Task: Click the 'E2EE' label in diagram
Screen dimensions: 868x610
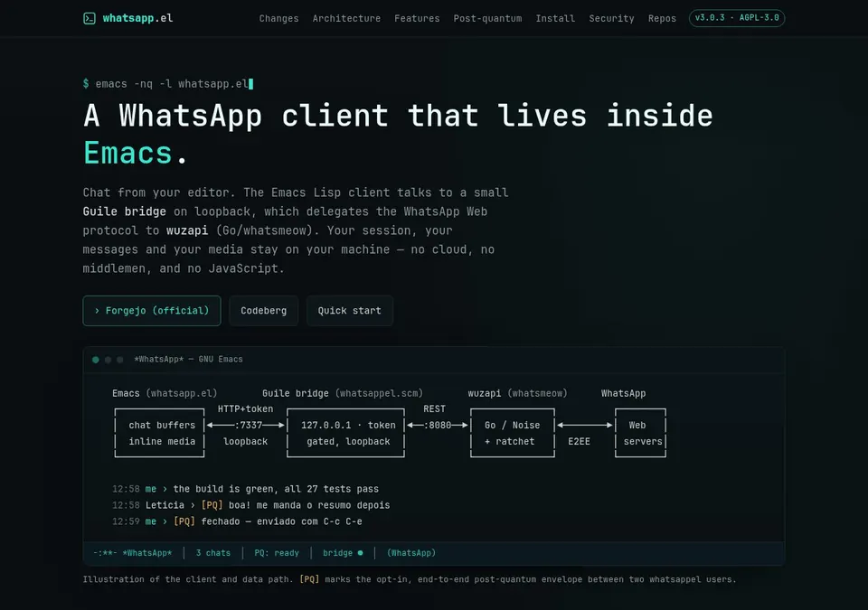Action: coord(579,441)
